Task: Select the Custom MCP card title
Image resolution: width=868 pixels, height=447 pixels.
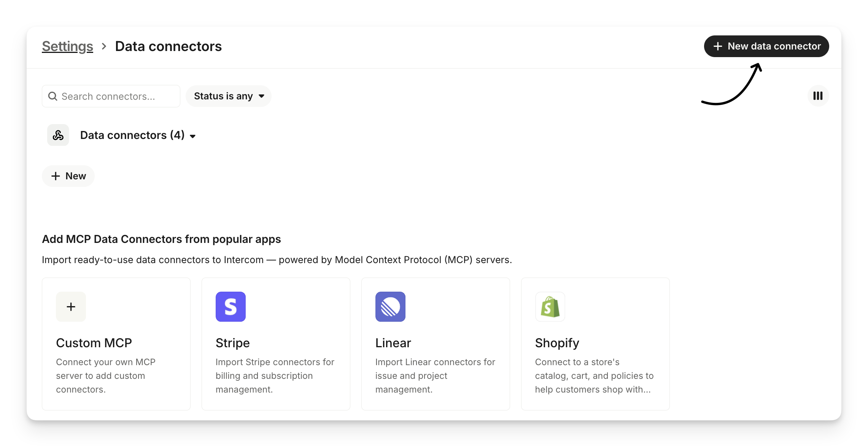Action: point(94,343)
